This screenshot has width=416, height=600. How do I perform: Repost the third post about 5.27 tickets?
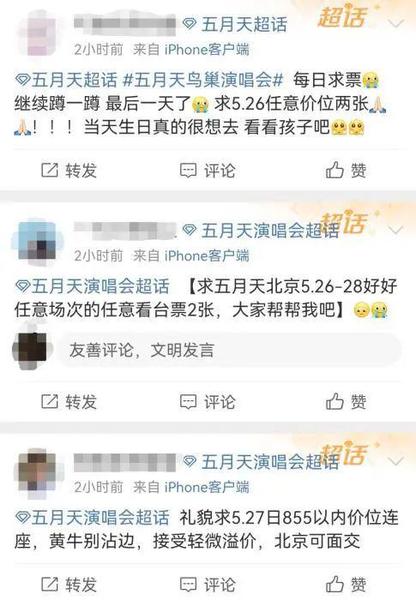(69, 584)
